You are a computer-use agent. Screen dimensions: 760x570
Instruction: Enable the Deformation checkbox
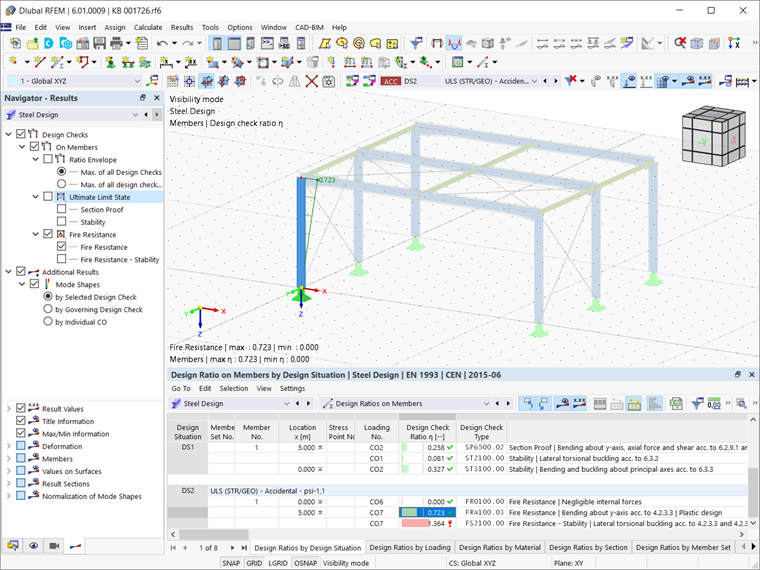[x=21, y=446]
